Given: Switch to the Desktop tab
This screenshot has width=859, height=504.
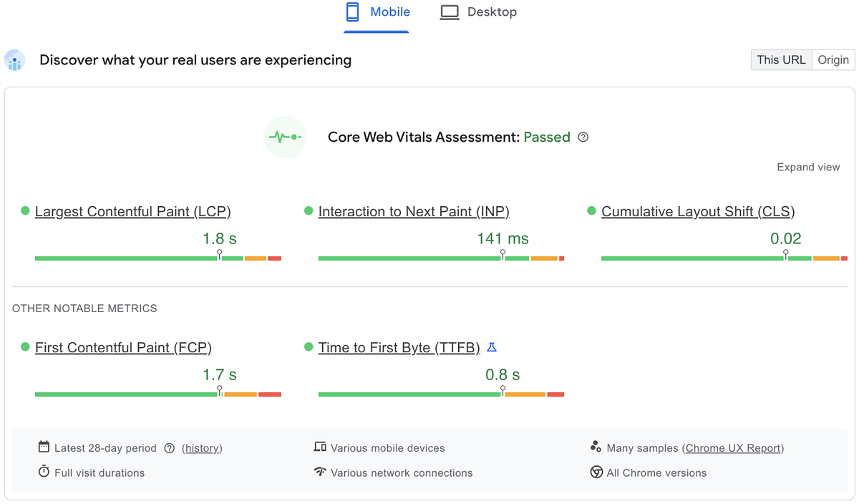Looking at the screenshot, I should pos(477,11).
